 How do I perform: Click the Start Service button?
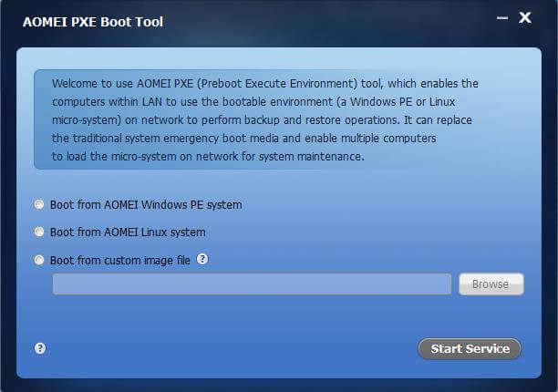coord(470,348)
